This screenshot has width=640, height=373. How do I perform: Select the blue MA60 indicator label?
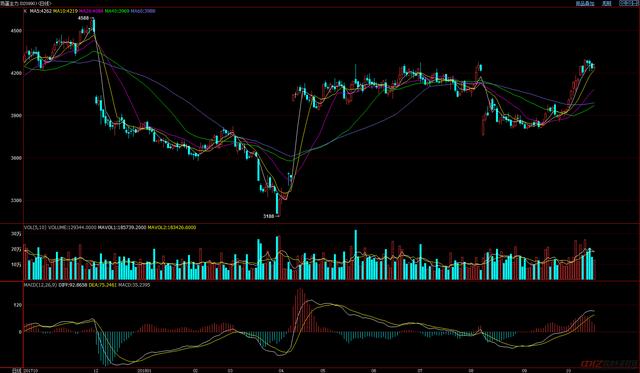click(x=143, y=11)
